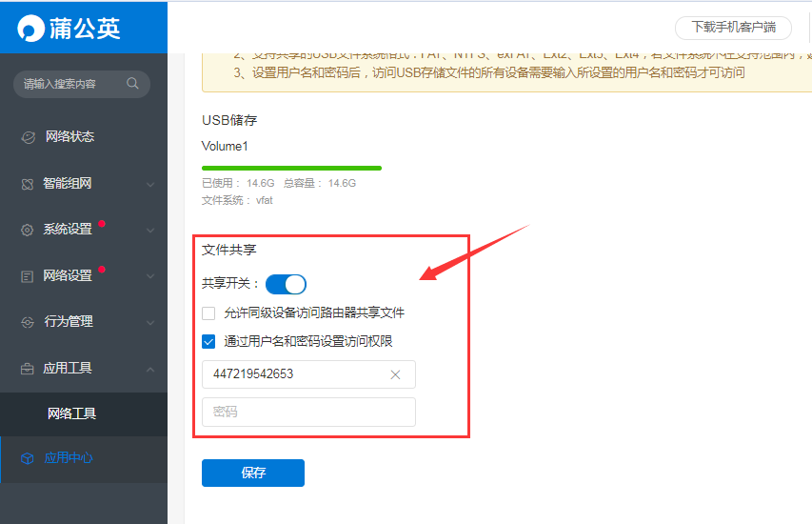Screen dimensions: 812x524
Task: Click the Volume1 usage progress bar
Action: [291, 168]
